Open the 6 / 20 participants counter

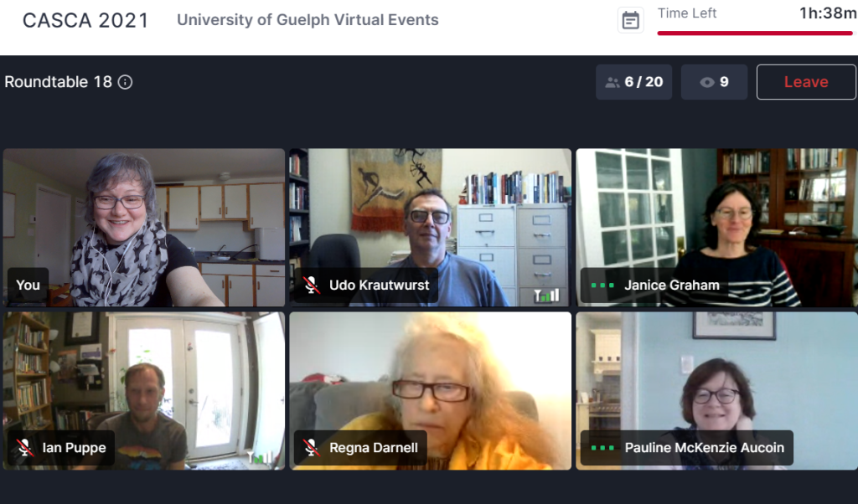coord(633,82)
